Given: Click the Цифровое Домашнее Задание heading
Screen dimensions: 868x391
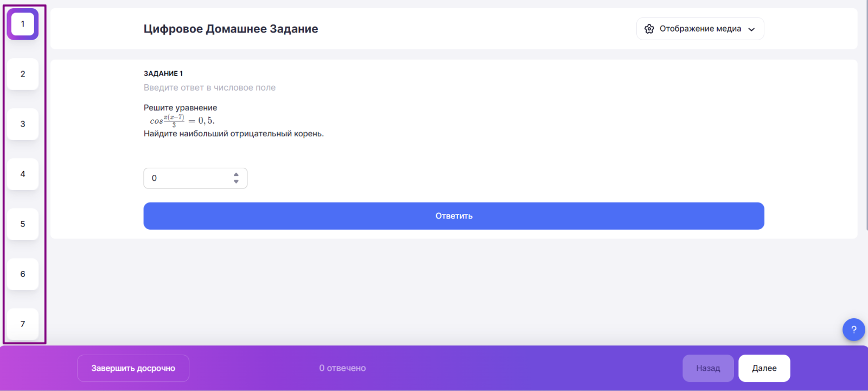Looking at the screenshot, I should pos(231,29).
